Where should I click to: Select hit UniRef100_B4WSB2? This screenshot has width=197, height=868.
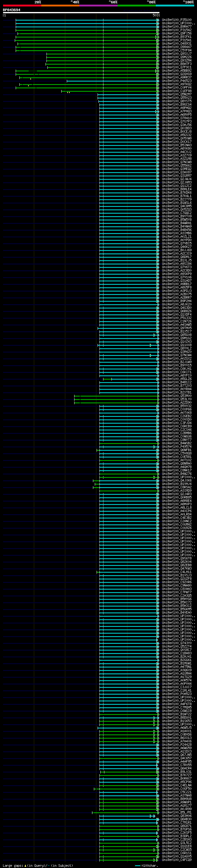(x=177, y=443)
